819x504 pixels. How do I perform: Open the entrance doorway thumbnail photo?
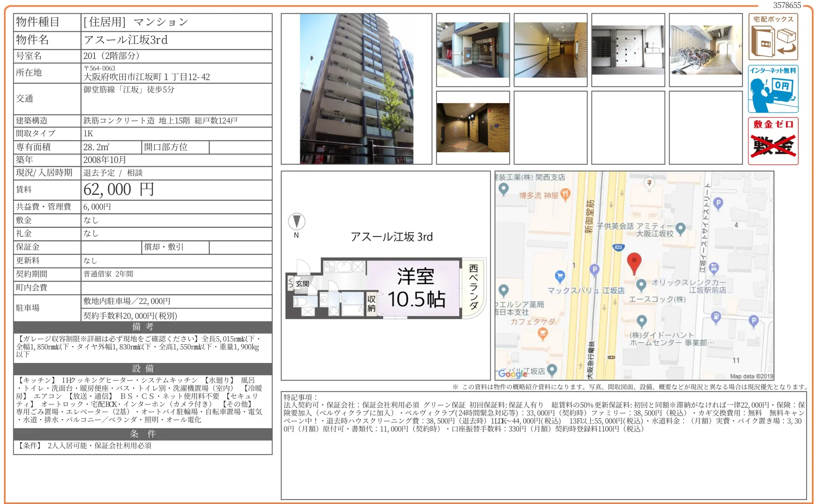[473, 50]
